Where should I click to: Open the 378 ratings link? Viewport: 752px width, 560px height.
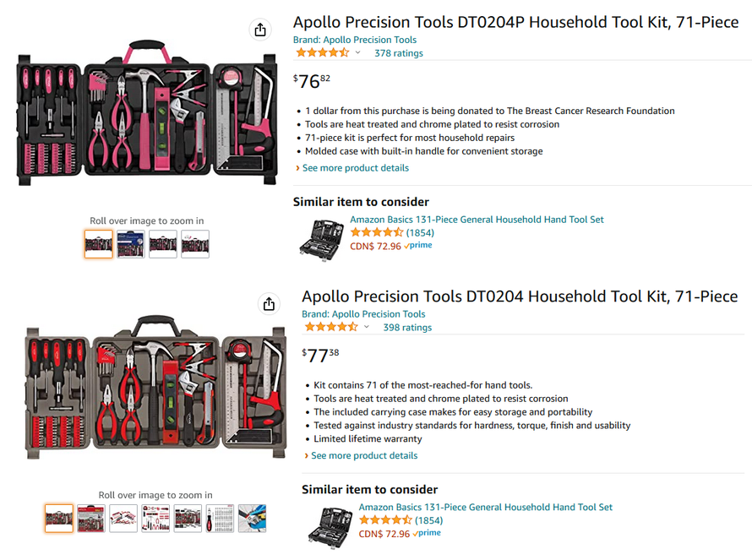point(399,53)
